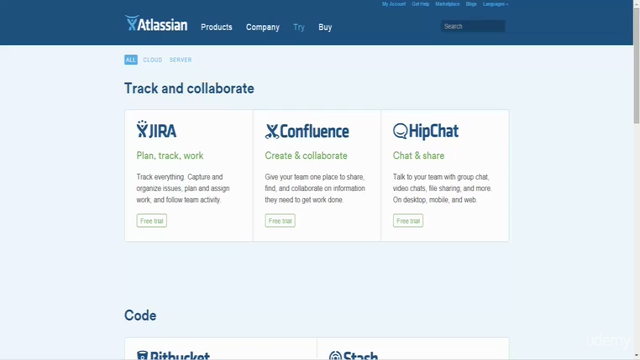Open the Bitbucket product logo

pyautogui.click(x=173, y=355)
